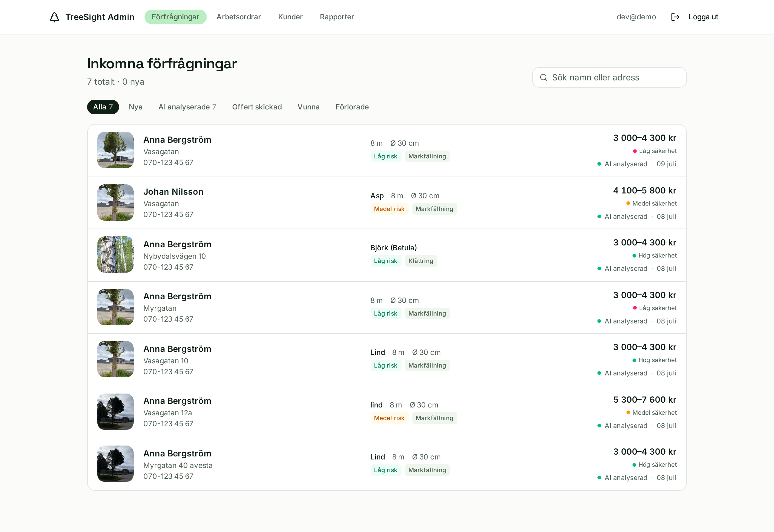Focus the Sök namn eller adress field
Screen dimensions: 774x532
point(609,77)
